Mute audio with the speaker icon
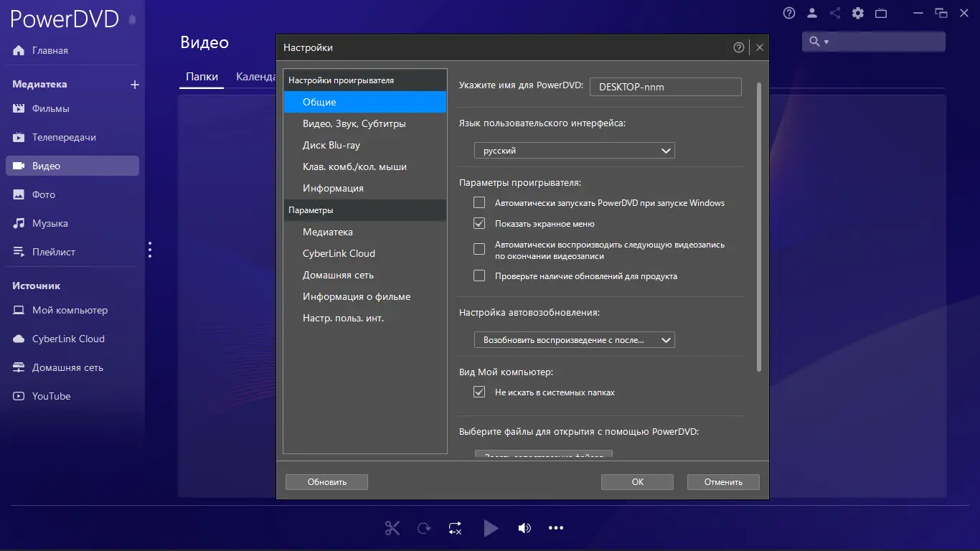The width and height of the screenshot is (980, 551). point(524,528)
